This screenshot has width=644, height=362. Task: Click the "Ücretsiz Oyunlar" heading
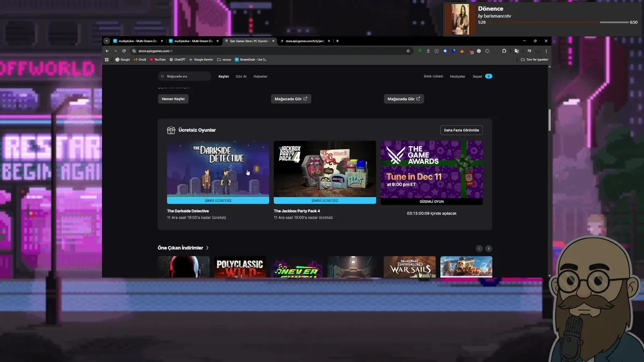197,130
